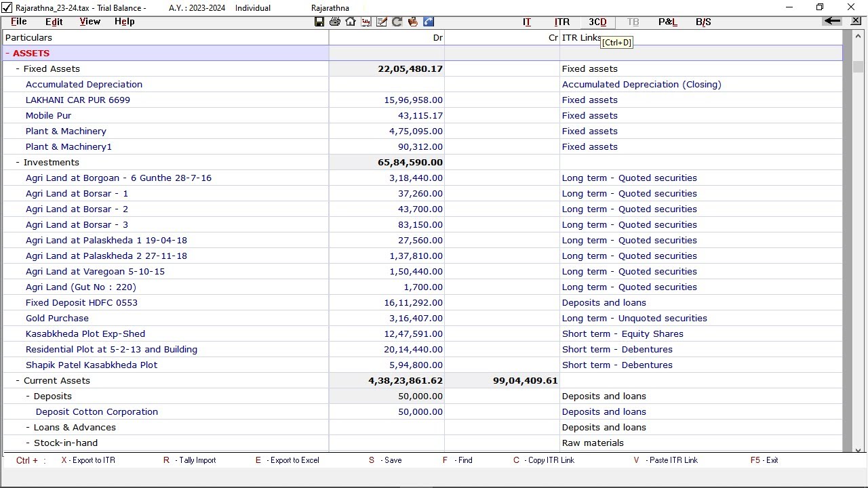Click the 16,11,292.00 Dr amount
The height and width of the screenshot is (488, 868).
point(414,302)
